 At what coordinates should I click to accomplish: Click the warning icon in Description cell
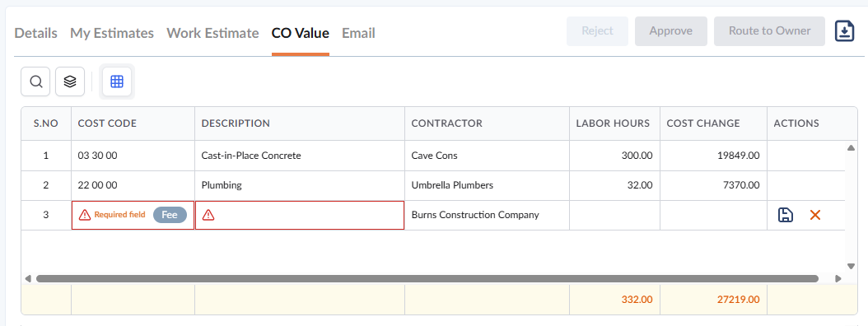pyautogui.click(x=209, y=215)
